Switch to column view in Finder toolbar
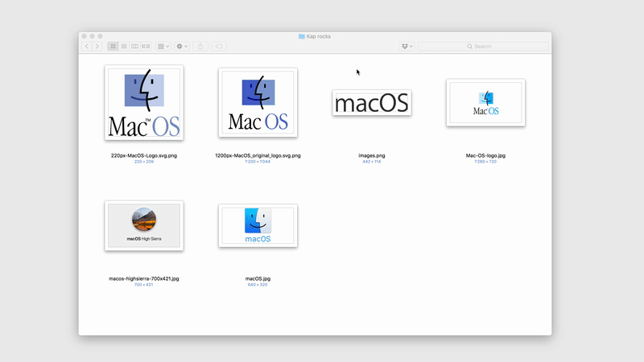 [134, 47]
